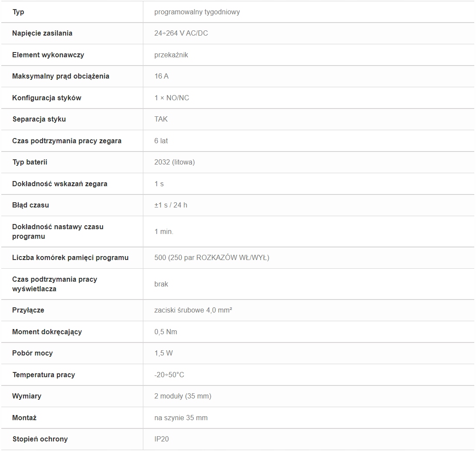Viewport: 476px width, 451px height.
Task: Click the 'Napięcie zasilania' label
Action: point(42,33)
